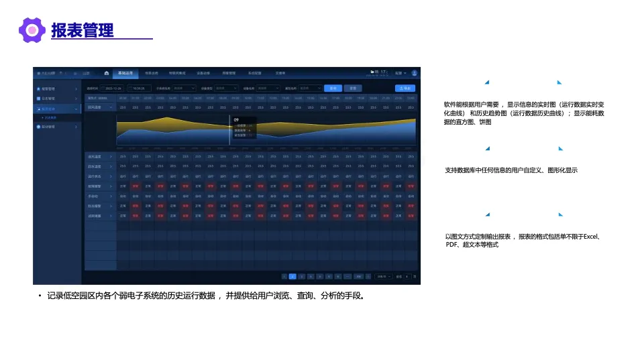The height and width of the screenshot is (362, 644).
Task: Click the 日志管理 sidebar icon
Action: pos(39,99)
